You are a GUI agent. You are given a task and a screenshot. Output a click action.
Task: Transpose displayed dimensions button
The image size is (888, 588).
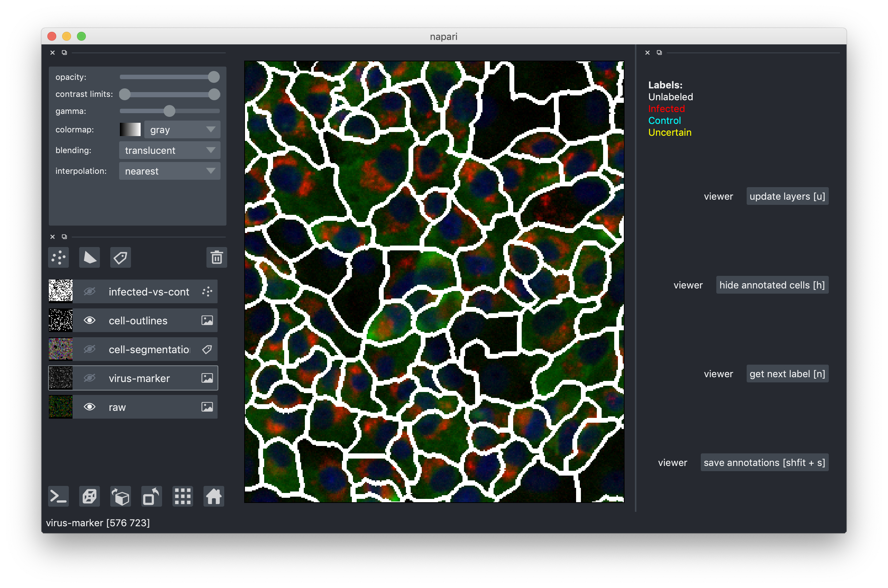point(152,497)
